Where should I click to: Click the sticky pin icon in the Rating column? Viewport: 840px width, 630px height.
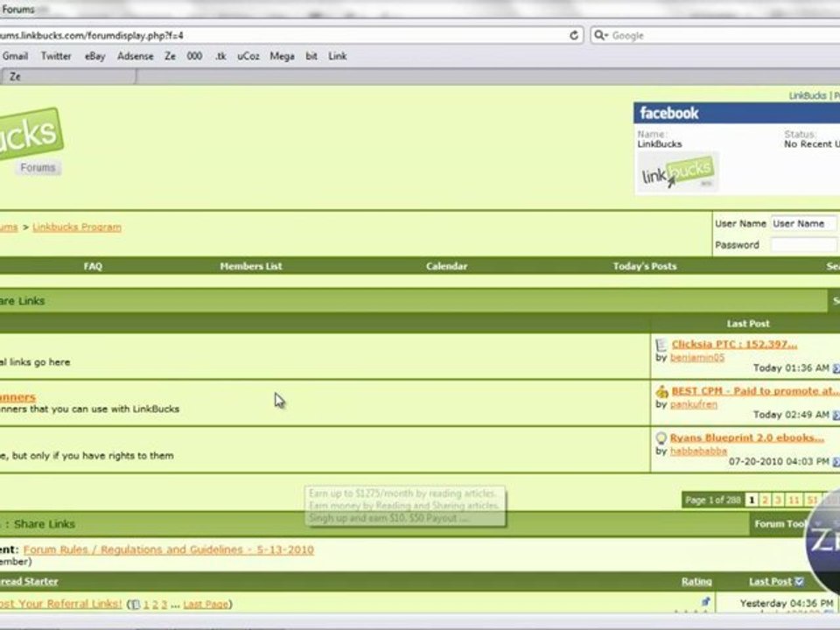[705, 602]
